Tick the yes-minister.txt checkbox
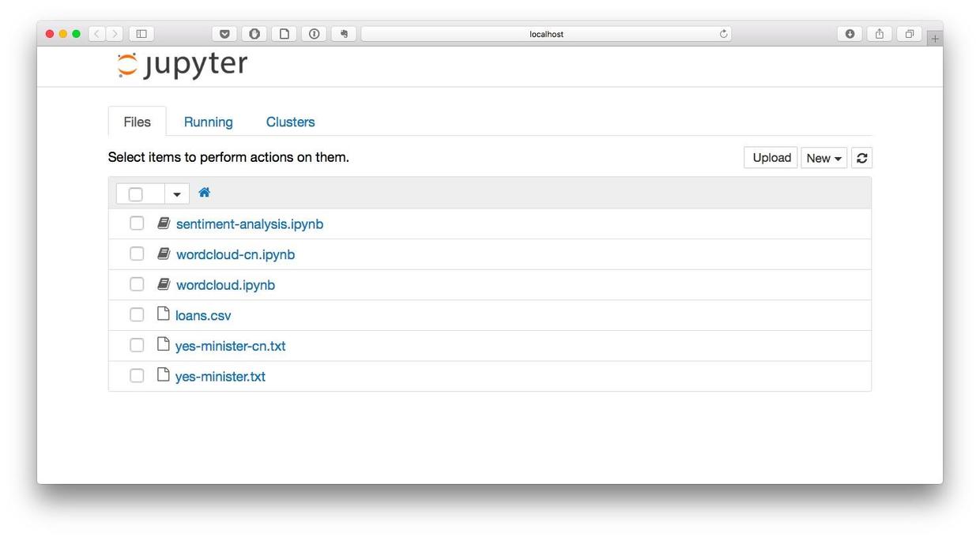This screenshot has width=980, height=537. coord(137,376)
